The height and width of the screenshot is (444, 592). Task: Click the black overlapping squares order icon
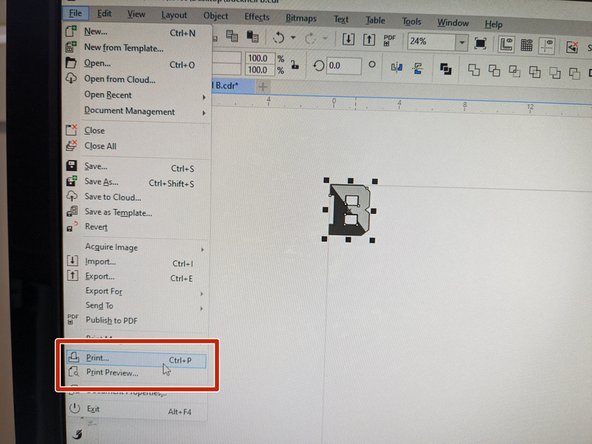click(x=446, y=69)
